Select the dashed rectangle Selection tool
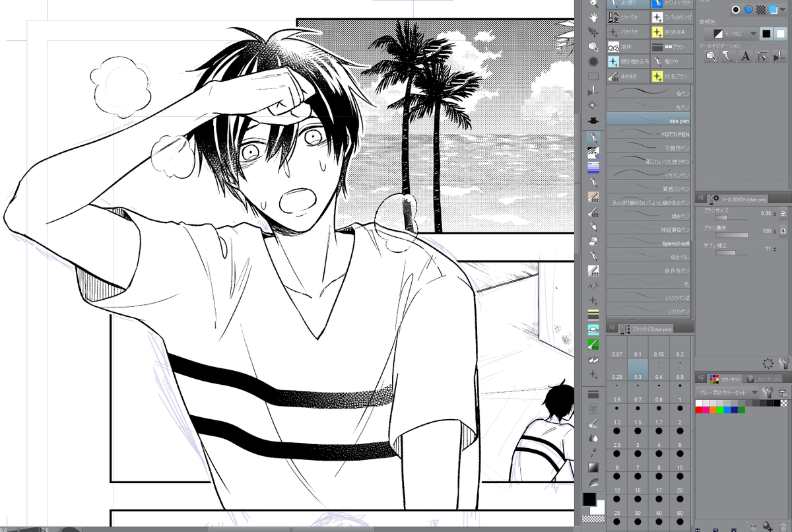This screenshot has height=532, width=792. click(593, 76)
